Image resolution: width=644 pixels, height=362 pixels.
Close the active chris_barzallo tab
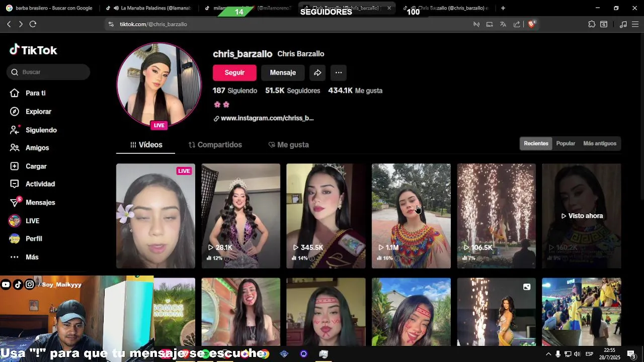pos(389,8)
